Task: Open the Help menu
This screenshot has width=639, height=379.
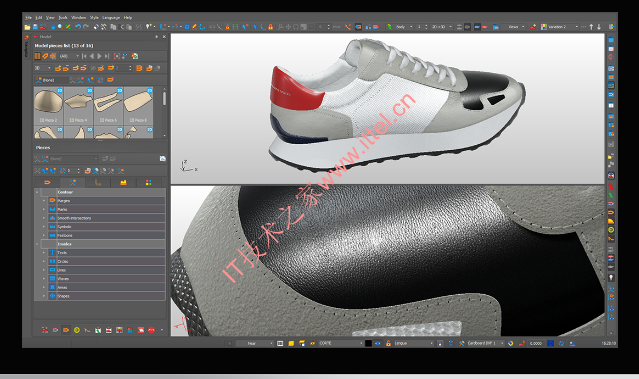Action: (x=128, y=18)
